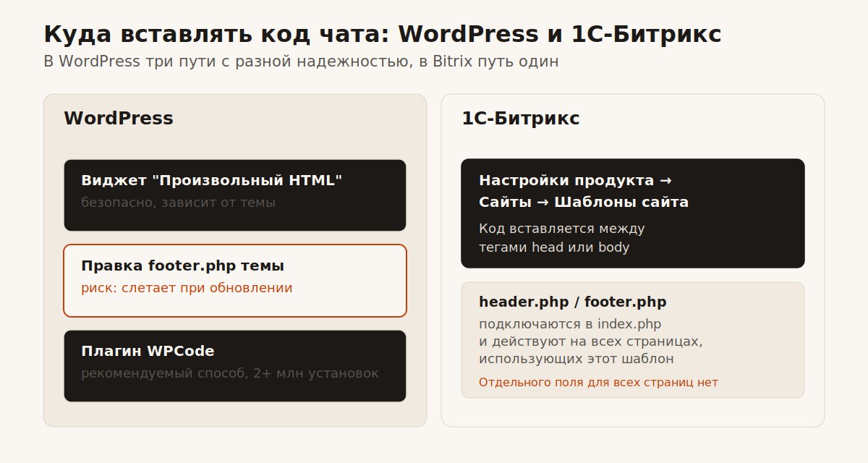Viewport: 868px width, 463px height.
Task: Click the path "Настройки продукта → Сайты → Шаблоны сайта"
Action: pos(584,191)
